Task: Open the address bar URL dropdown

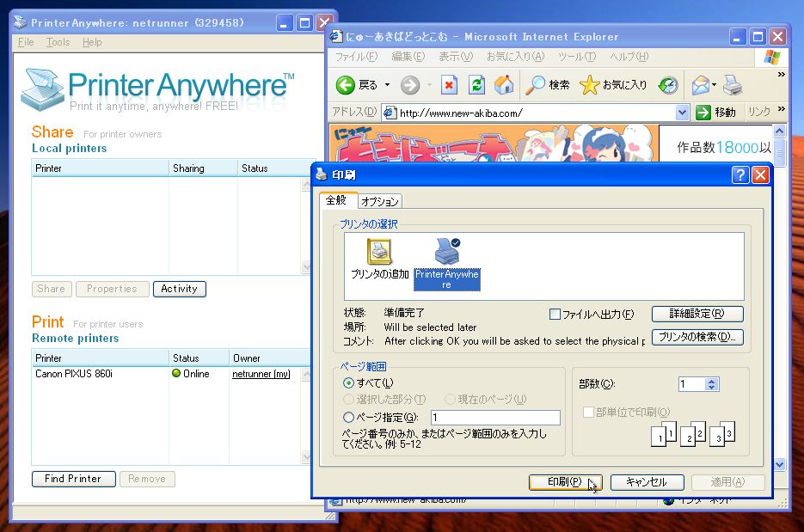Action: coord(682,113)
